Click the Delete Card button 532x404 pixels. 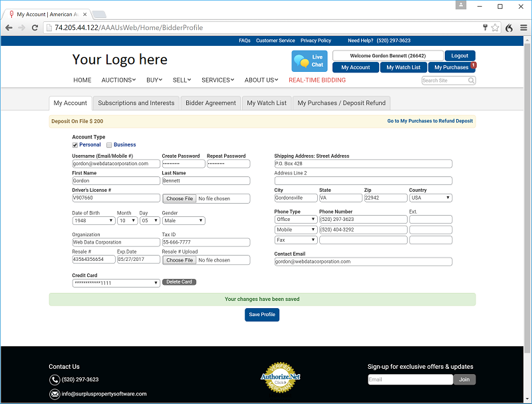[179, 282]
